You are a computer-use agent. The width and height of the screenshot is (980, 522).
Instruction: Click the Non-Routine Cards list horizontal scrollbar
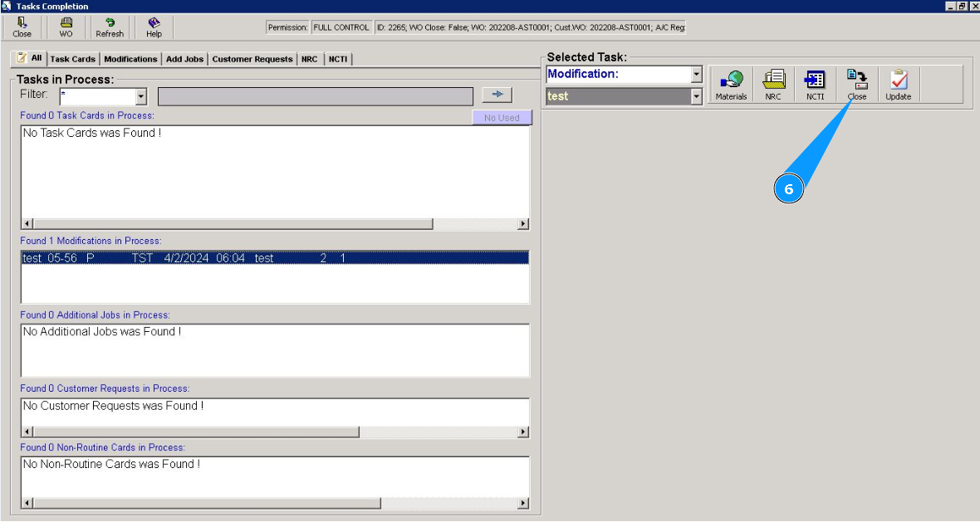(x=275, y=503)
